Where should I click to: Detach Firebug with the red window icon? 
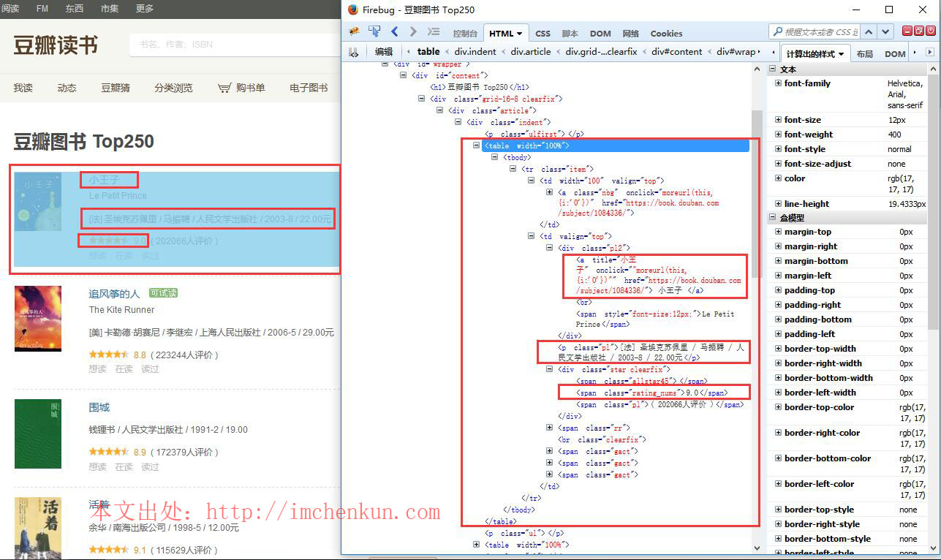pyautogui.click(x=919, y=31)
